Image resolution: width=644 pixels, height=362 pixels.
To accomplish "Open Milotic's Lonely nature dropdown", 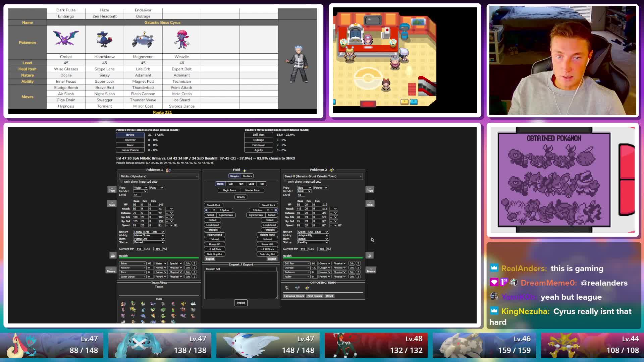I will [149, 232].
